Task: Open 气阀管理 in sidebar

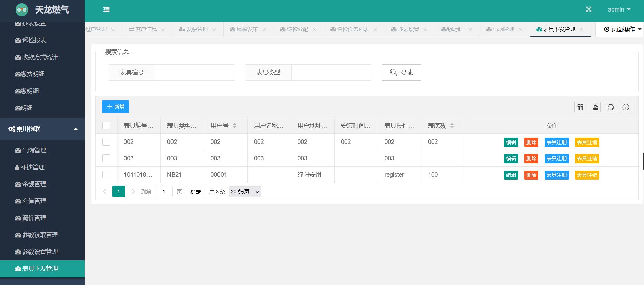Action: click(42, 150)
